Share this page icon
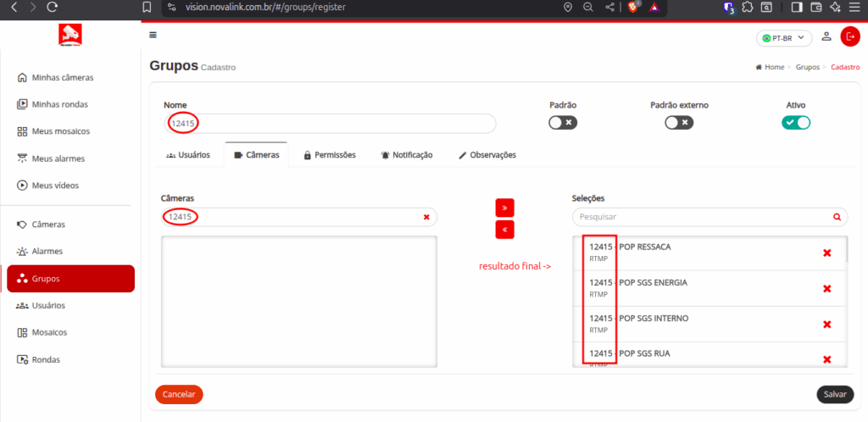The image size is (868, 422). 609,7
